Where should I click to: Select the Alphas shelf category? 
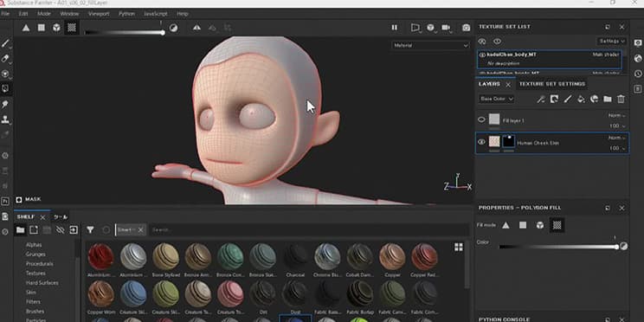click(x=34, y=245)
